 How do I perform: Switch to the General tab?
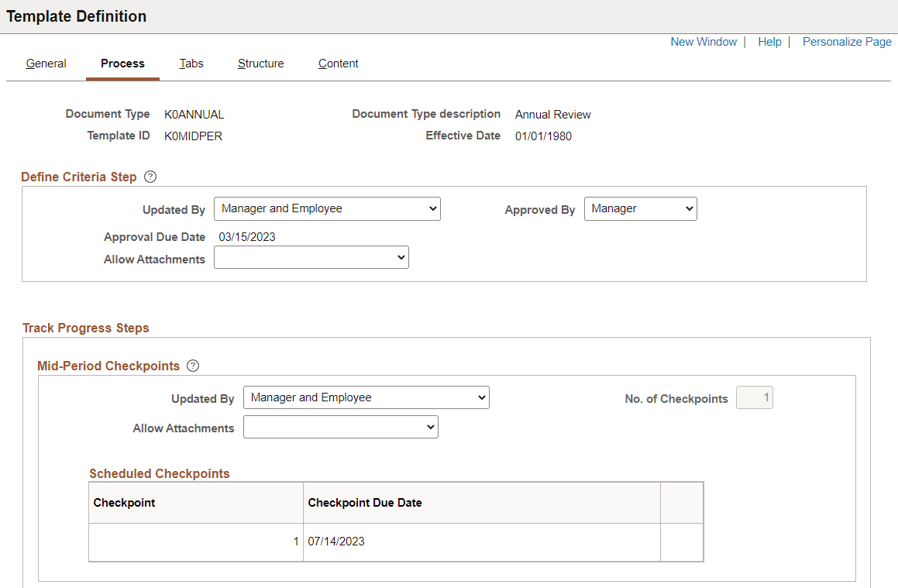[x=46, y=64]
